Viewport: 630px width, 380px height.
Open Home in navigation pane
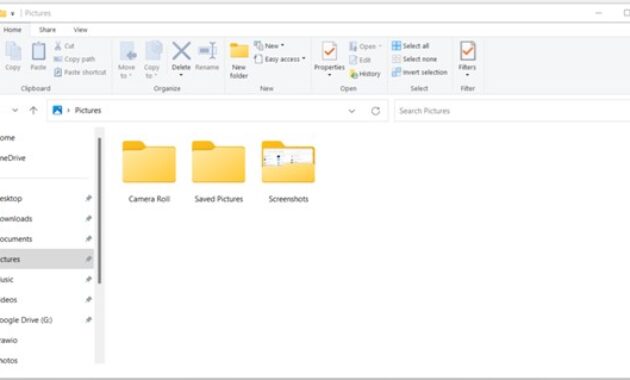pyautogui.click(x=8, y=138)
